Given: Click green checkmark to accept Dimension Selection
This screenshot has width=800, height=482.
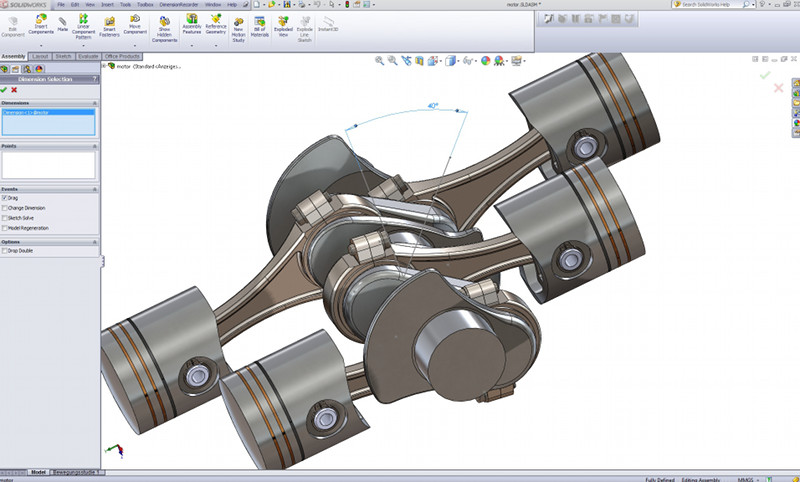Looking at the screenshot, I should point(5,90).
